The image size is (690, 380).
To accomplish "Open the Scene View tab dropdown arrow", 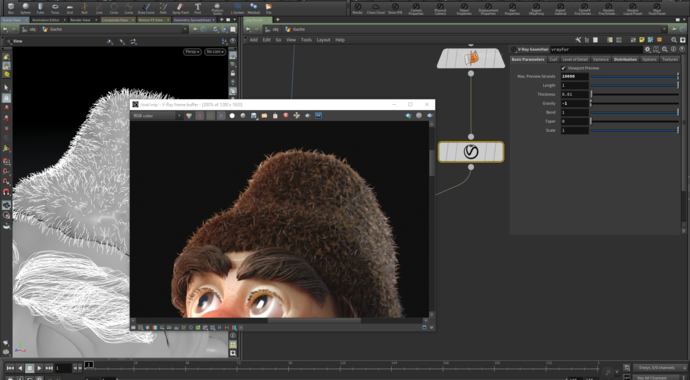I will (26, 20).
